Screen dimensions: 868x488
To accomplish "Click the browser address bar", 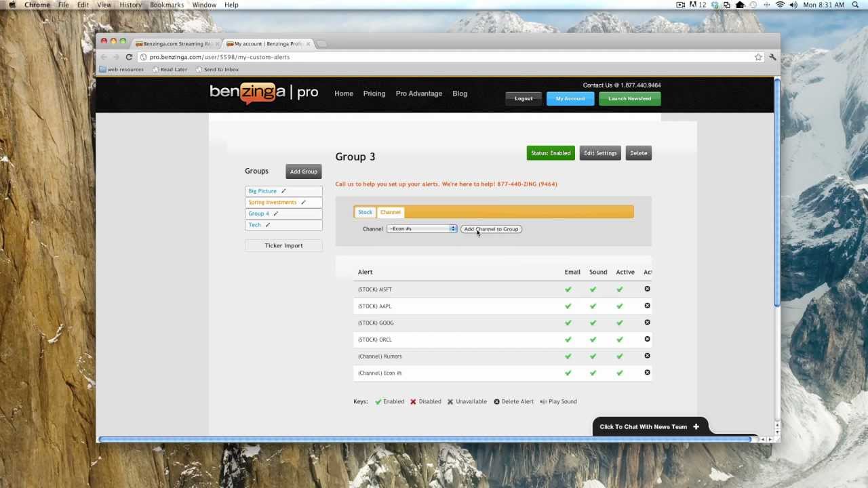I will [448, 57].
